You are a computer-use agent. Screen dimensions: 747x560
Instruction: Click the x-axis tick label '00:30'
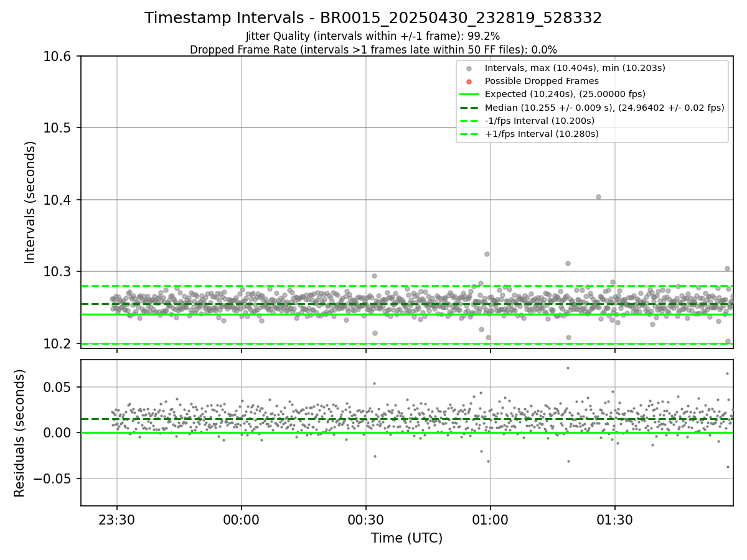coord(366,520)
